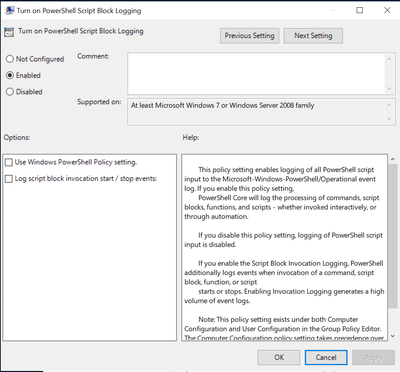400x372 pixels.
Task: Click the heading 'Turn on PowerShell Script Block Logging'
Action: point(81,31)
